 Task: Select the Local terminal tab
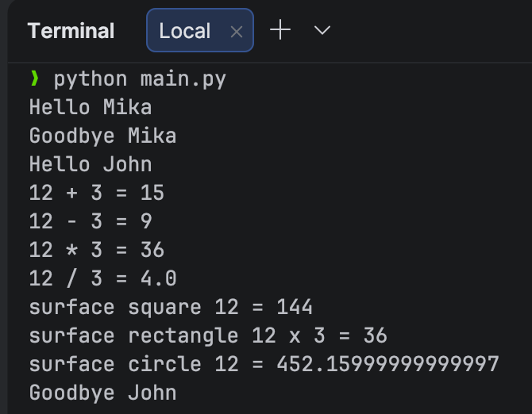tap(185, 31)
